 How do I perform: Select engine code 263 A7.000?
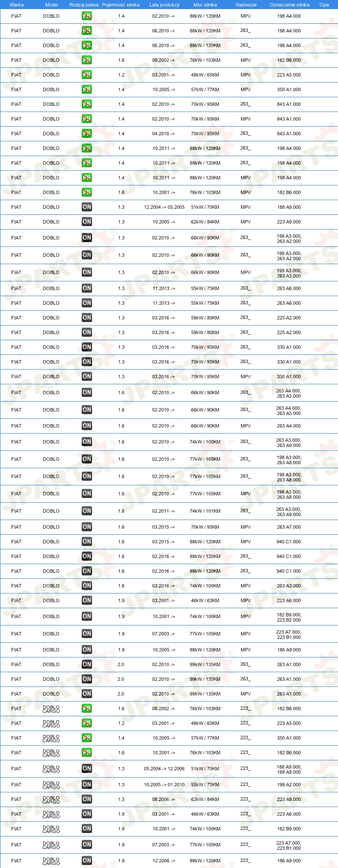289,527
